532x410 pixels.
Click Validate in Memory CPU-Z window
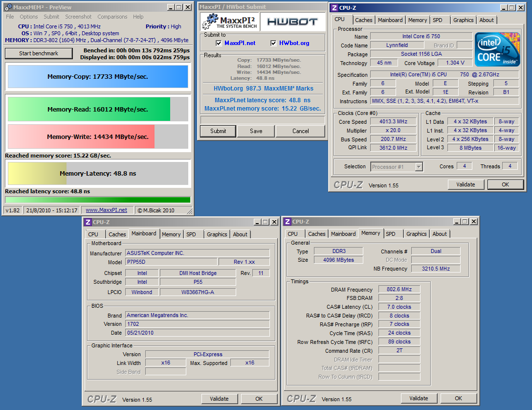(x=419, y=398)
